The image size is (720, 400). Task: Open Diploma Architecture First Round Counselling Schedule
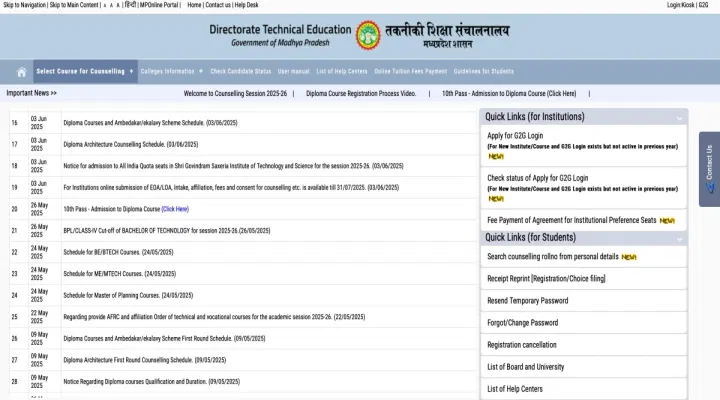pyautogui.click(x=145, y=360)
